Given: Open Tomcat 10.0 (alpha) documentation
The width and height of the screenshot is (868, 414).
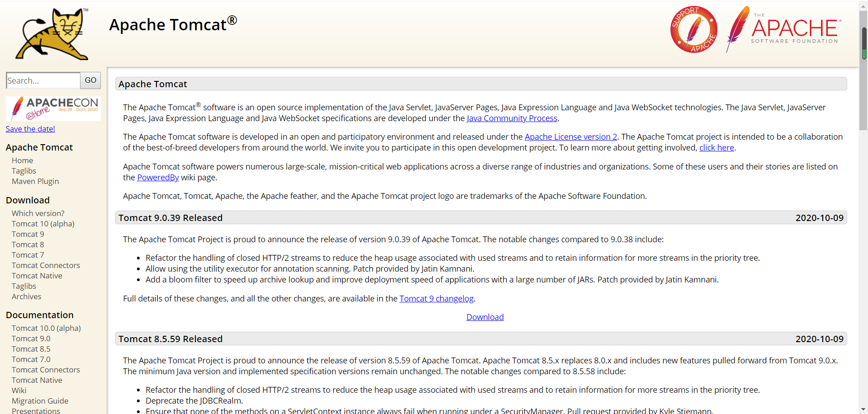Looking at the screenshot, I should [x=46, y=328].
